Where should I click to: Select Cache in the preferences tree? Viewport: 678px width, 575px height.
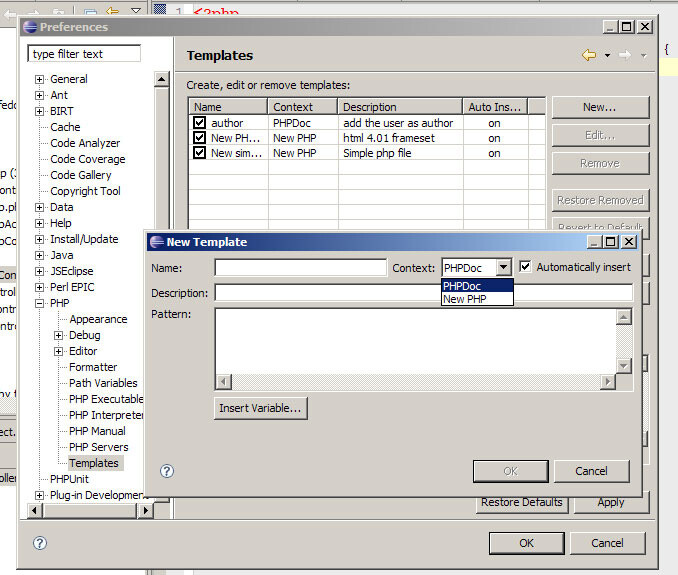[x=65, y=127]
